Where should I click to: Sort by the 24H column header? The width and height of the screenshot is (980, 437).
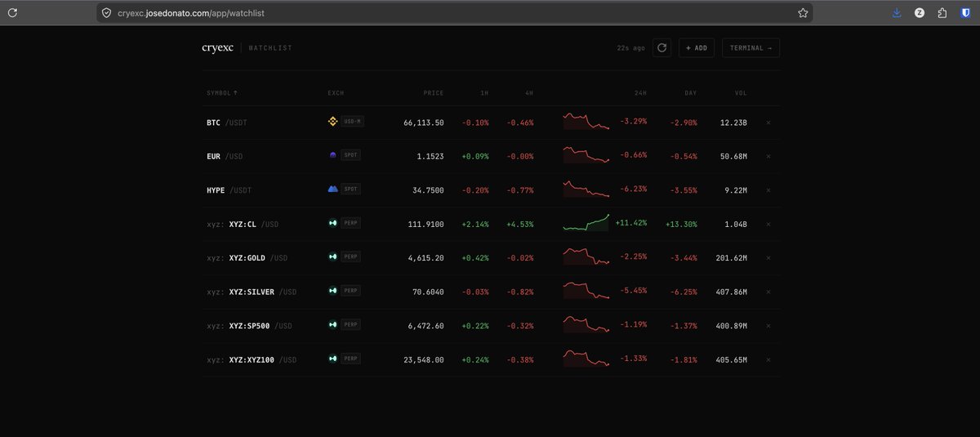coord(639,93)
